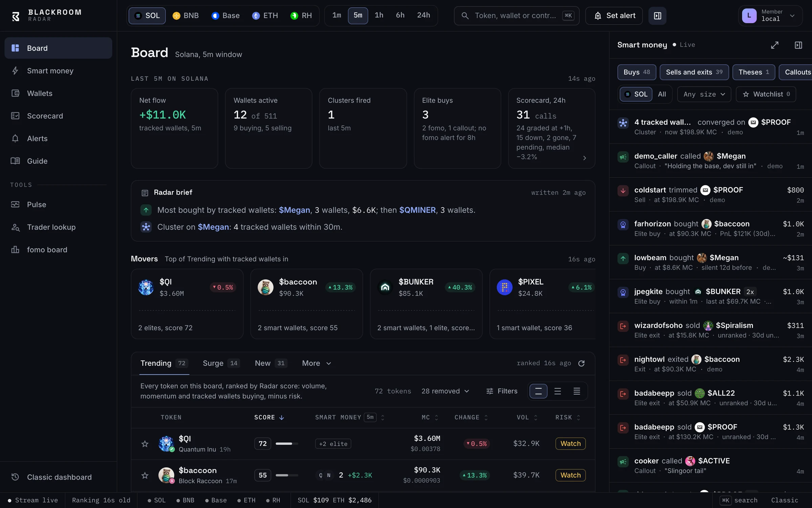Open the Filters button
Screen dimensions: 812x508
[502, 391]
